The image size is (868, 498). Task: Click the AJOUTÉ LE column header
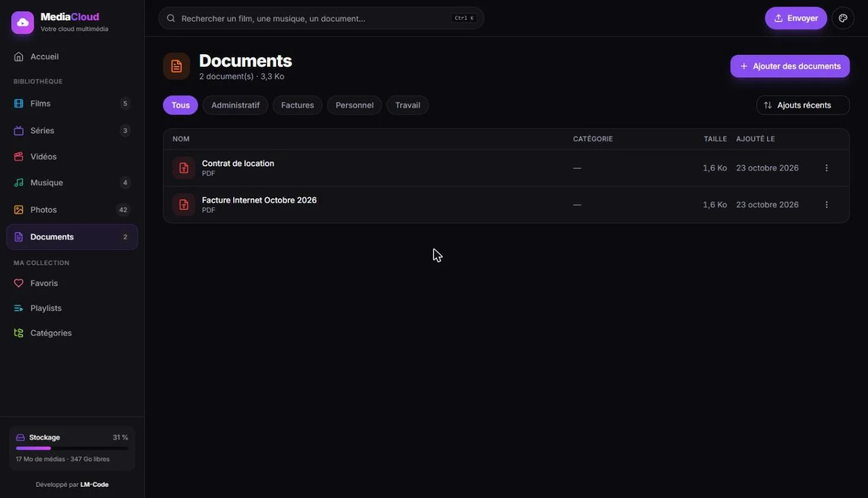tap(755, 139)
